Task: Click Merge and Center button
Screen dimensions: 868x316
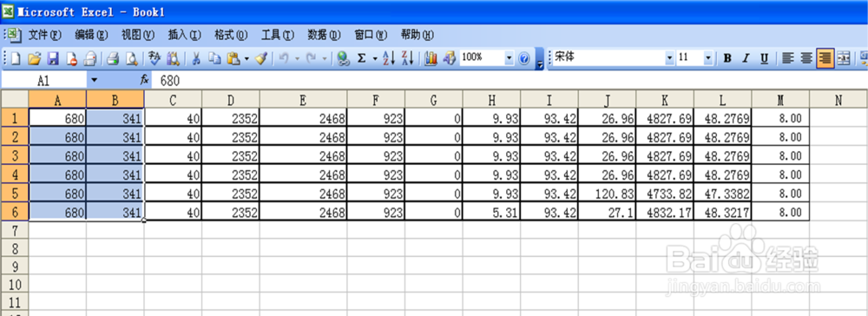Action: (843, 57)
